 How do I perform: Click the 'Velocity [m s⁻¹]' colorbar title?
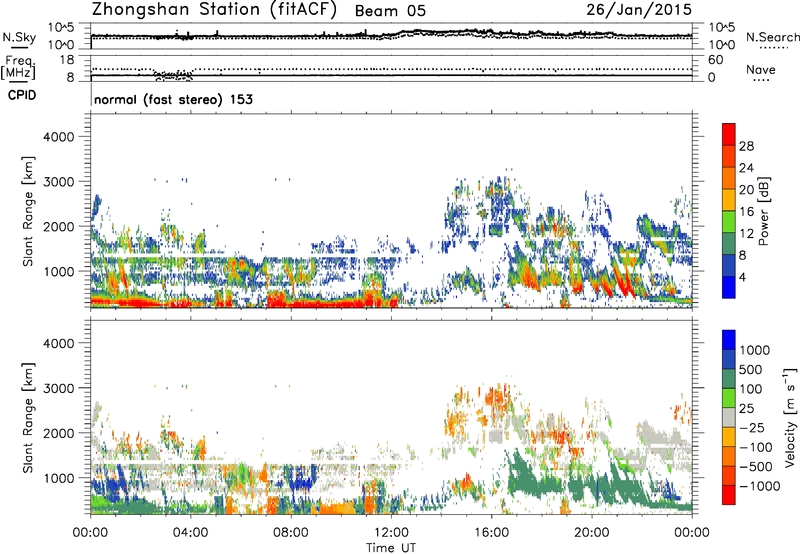790,417
